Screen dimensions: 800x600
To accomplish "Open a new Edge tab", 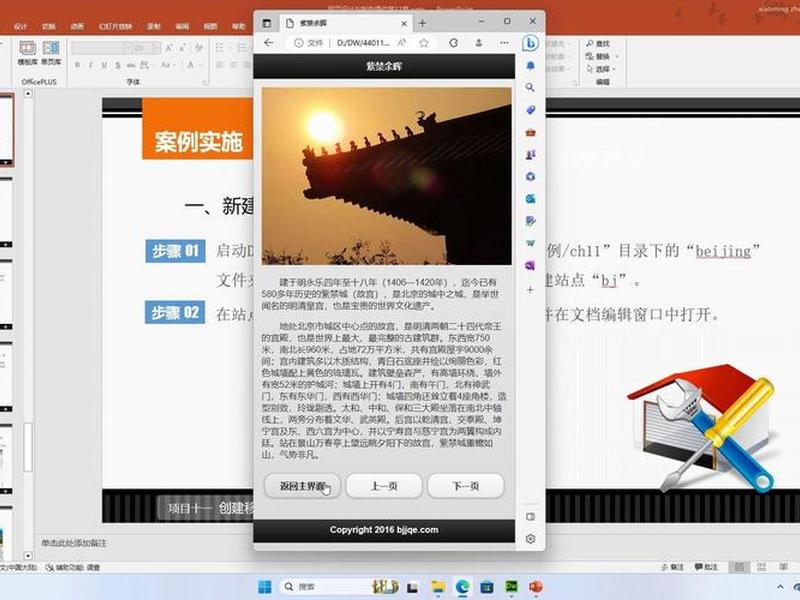I will pyautogui.click(x=422, y=23).
